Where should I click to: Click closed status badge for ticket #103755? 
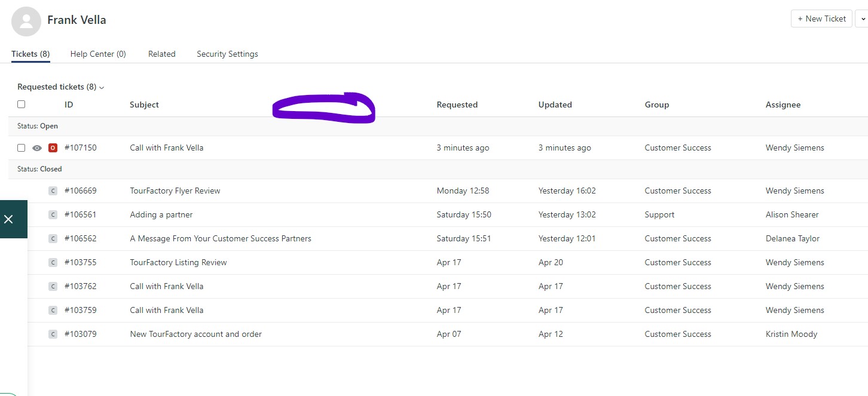[x=53, y=263]
